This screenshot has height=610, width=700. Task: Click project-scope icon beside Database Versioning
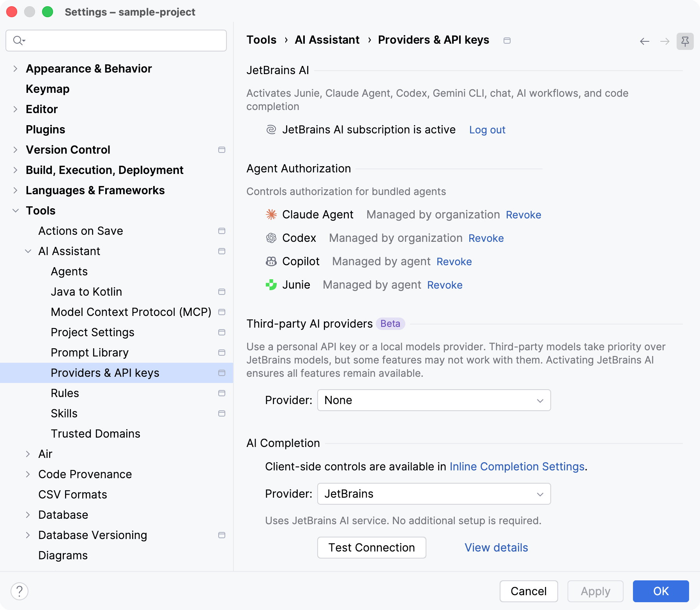click(x=222, y=535)
